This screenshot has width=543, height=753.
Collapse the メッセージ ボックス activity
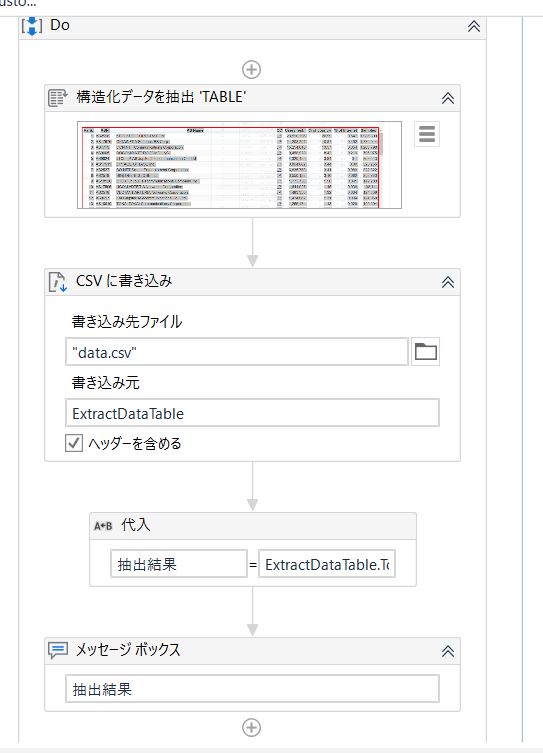(448, 651)
